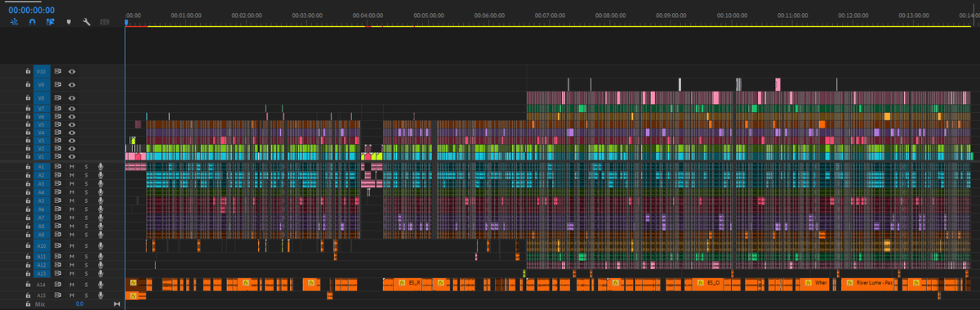Toggle sync lock for track A12
980x310 pixels.
click(x=58, y=265)
